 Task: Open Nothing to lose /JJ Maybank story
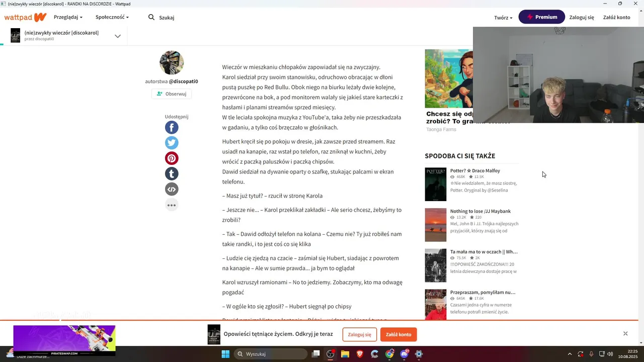[x=480, y=211]
